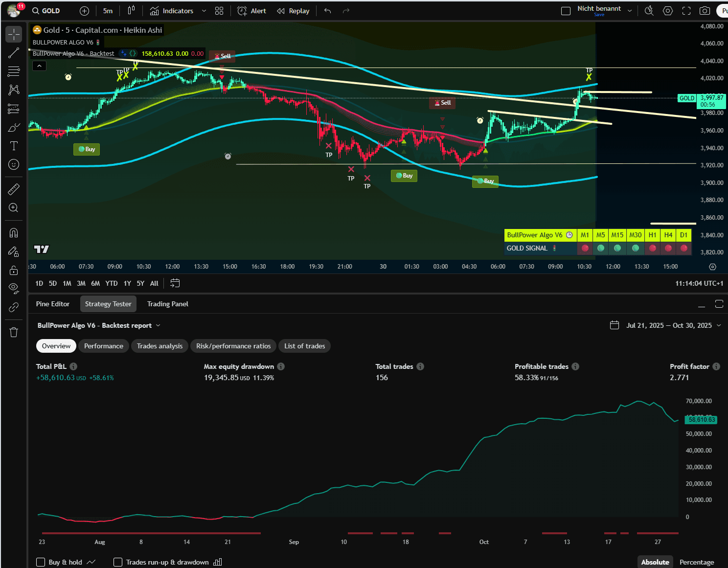Open quick search in top bar

point(649,11)
